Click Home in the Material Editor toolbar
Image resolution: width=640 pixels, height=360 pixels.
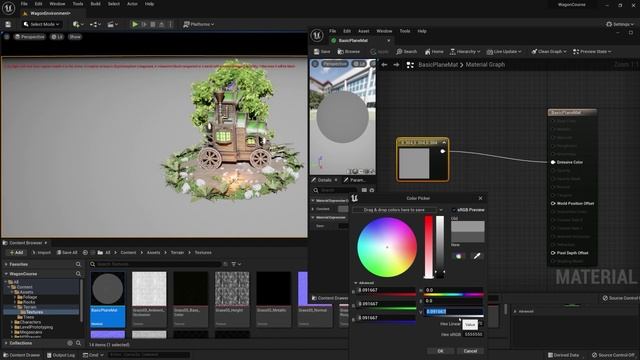[434, 51]
